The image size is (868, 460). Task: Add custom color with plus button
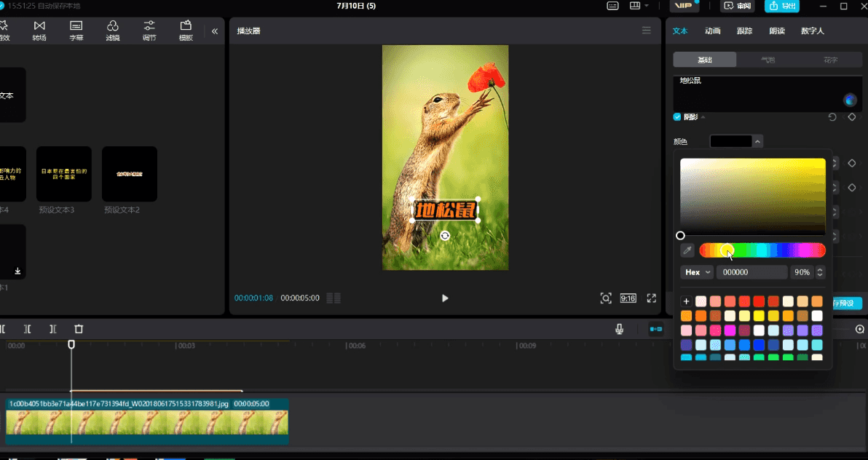point(686,301)
